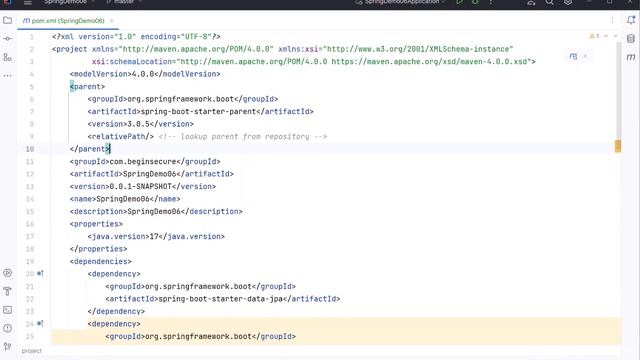This screenshot has height=360, width=640.
Task: Open the Structure tool window icon
Action: coord(7,57)
